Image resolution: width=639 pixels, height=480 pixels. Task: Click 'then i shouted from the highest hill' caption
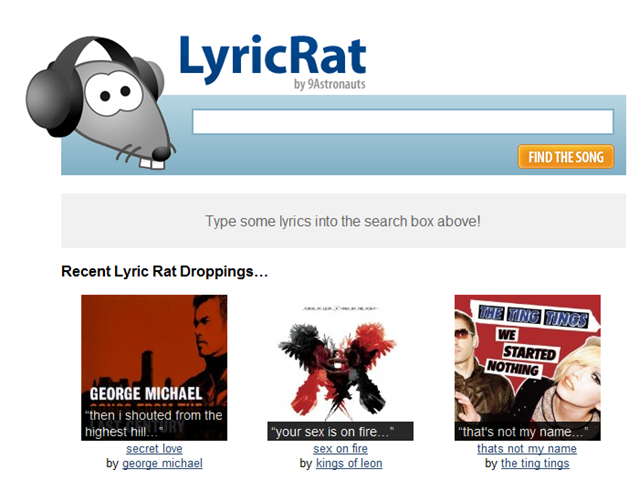click(154, 423)
